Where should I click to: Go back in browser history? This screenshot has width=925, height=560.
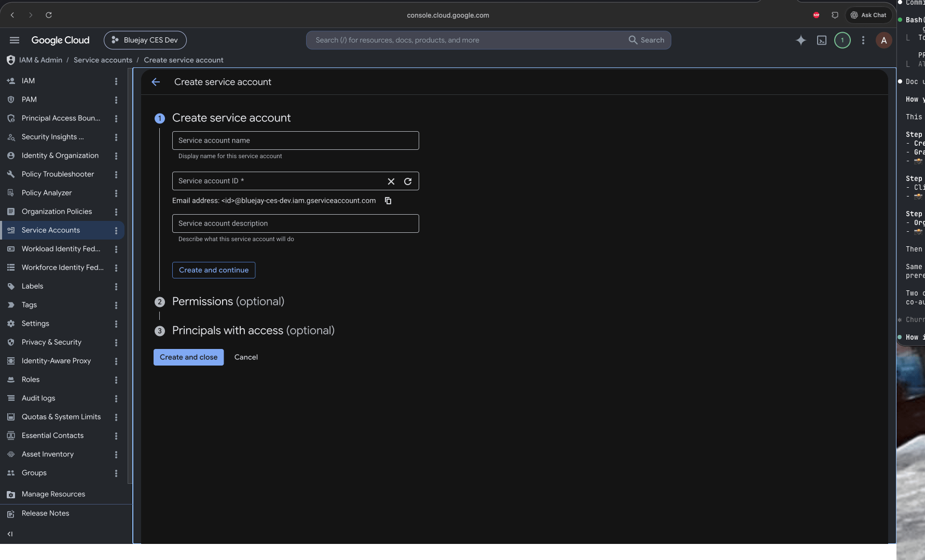(x=12, y=15)
